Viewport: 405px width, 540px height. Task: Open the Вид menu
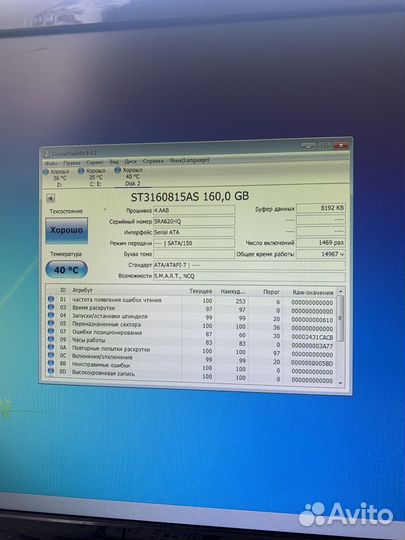coord(114,162)
